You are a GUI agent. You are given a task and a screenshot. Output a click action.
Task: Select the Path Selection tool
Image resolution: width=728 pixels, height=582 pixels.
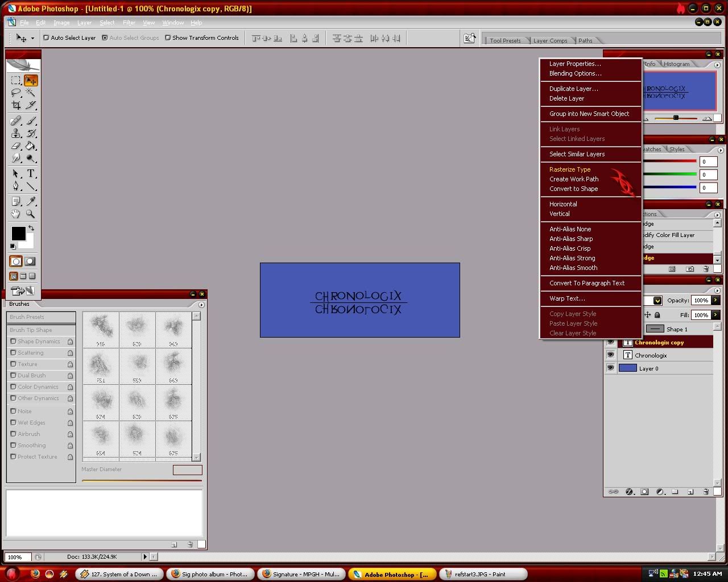click(x=16, y=174)
